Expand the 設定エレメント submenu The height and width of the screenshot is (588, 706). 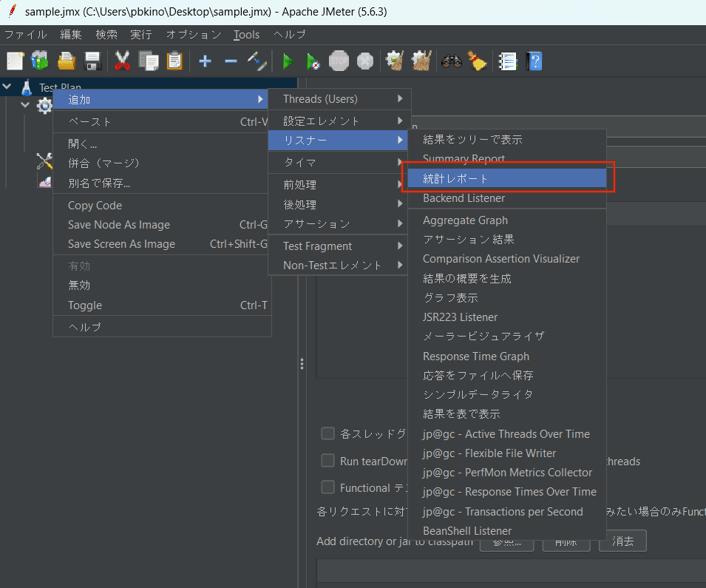point(339,121)
